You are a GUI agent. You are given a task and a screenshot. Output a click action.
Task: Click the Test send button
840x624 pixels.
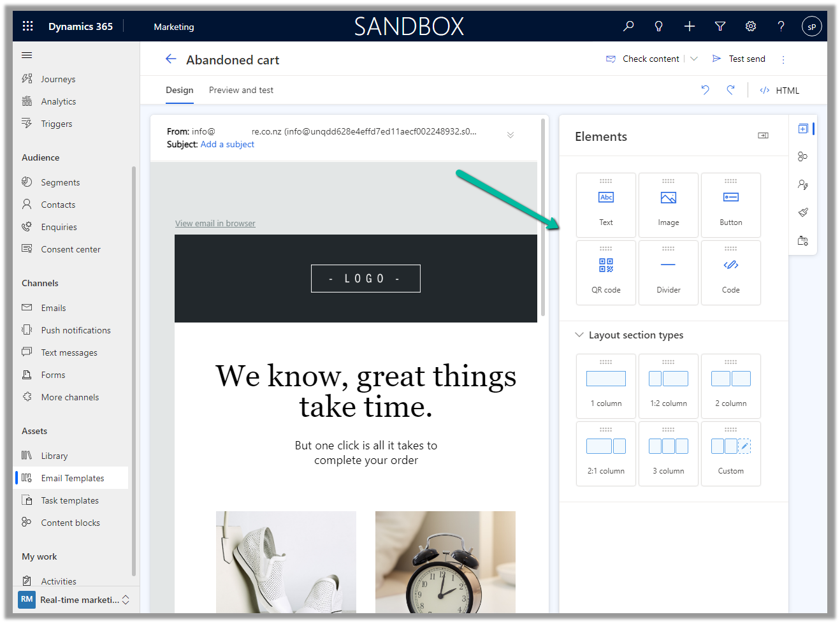[739, 59]
